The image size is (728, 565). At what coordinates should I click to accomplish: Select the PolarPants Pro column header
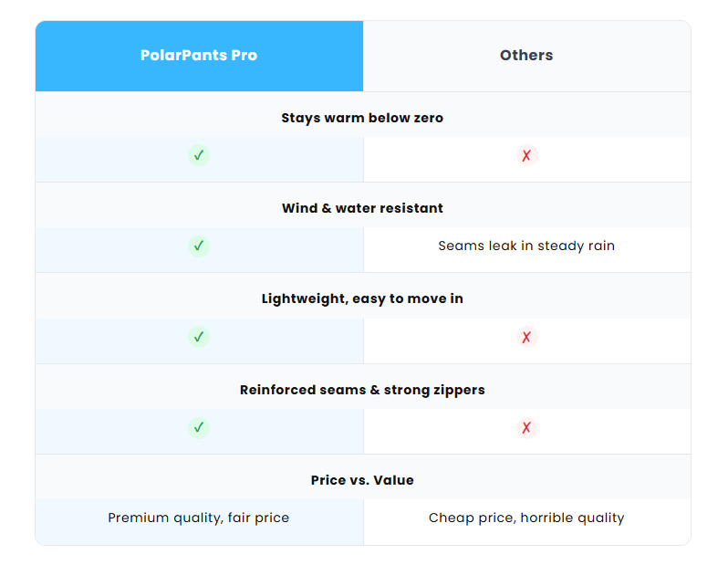point(199,56)
